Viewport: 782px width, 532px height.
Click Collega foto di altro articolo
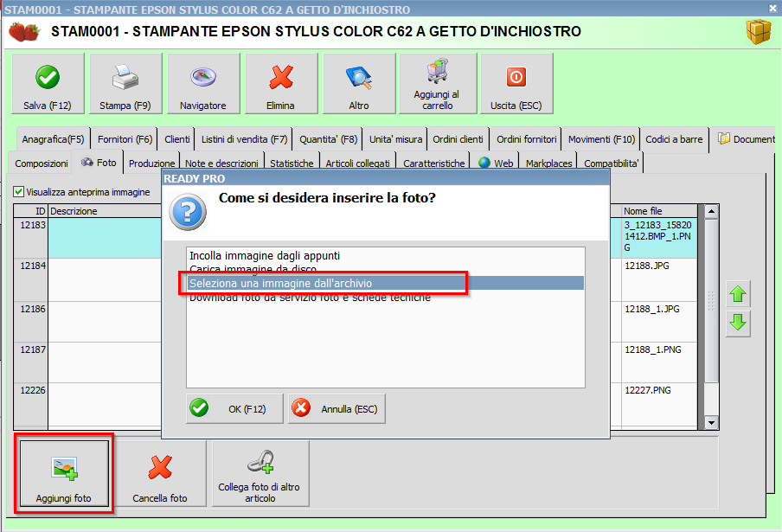tap(260, 473)
